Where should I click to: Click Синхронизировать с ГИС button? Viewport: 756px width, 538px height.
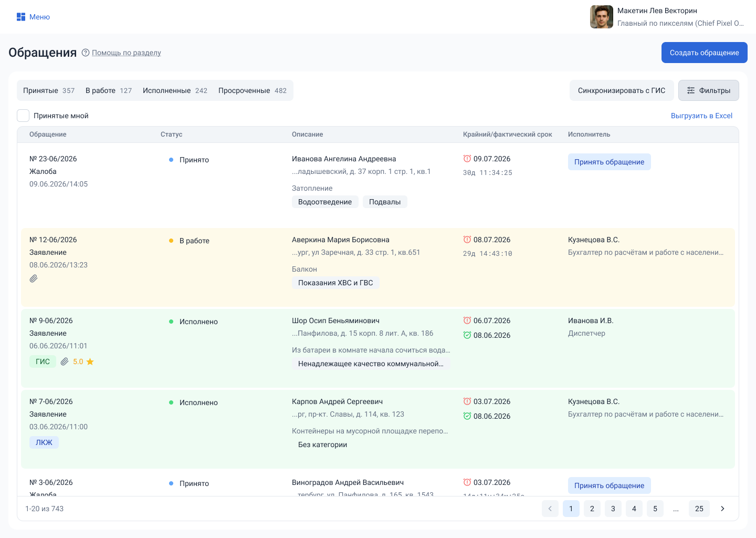[x=622, y=90]
